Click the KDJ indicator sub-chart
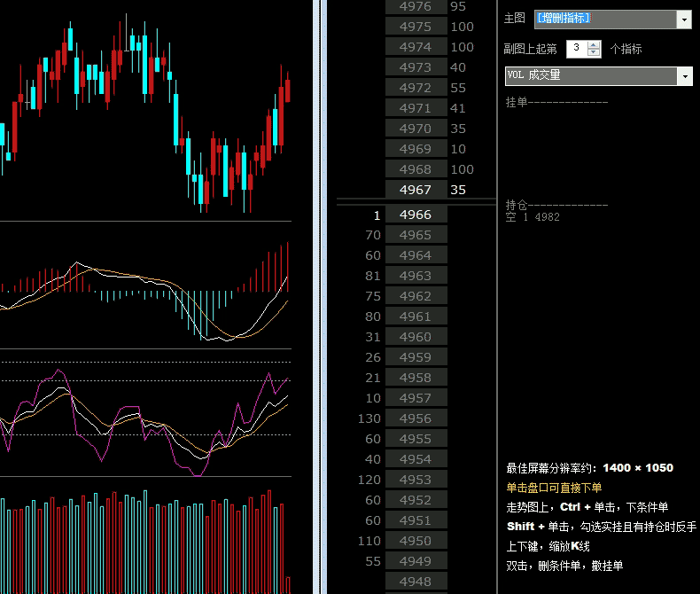The width and height of the screenshot is (700, 594). point(146,413)
